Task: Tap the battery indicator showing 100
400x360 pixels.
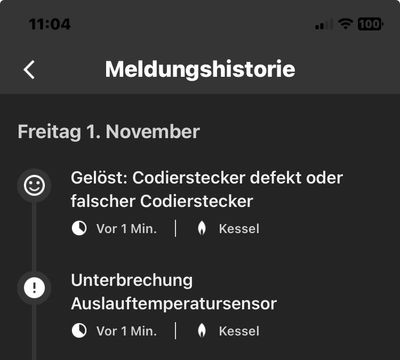Action: (370, 24)
